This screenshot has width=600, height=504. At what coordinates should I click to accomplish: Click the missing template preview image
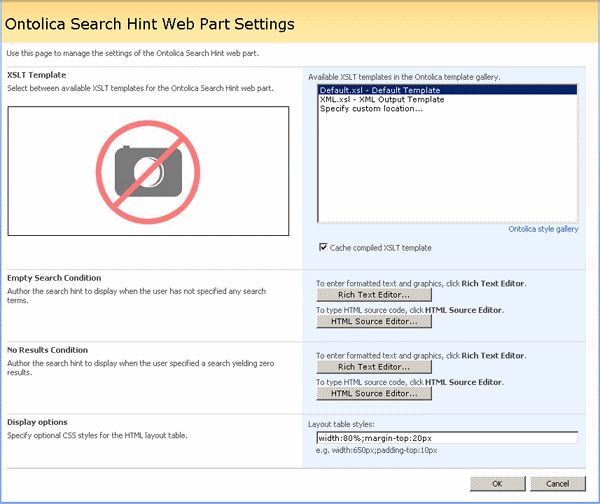coord(148,171)
